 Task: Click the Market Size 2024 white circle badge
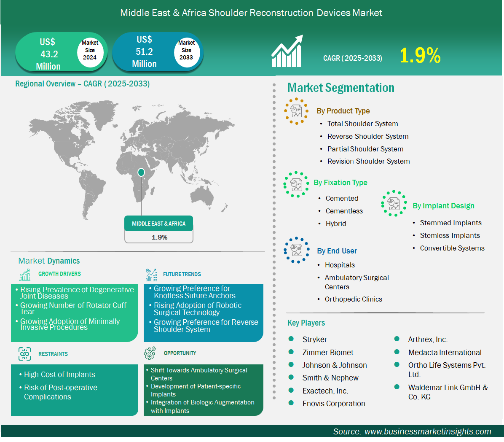[x=90, y=50]
